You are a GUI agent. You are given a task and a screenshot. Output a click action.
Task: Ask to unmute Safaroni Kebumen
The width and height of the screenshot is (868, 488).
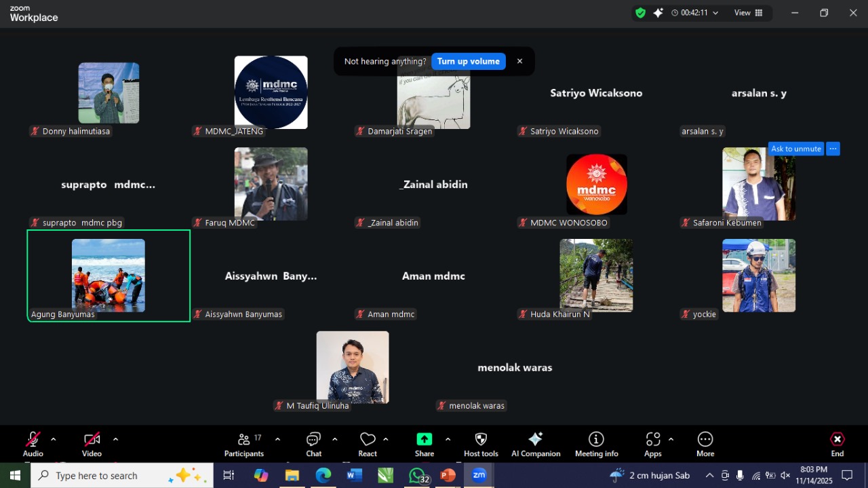point(795,148)
